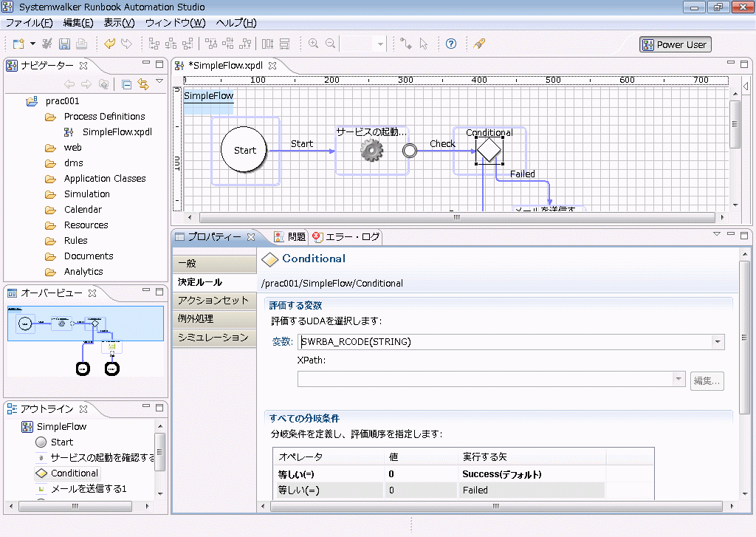The height and width of the screenshot is (537, 756).
Task: Open the Navigator view menu triangle
Action: click(159, 81)
